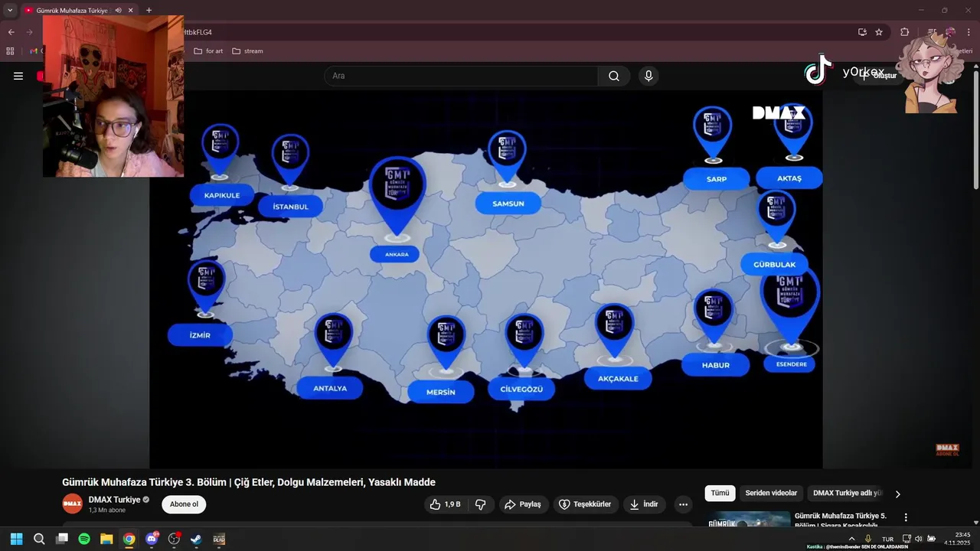The width and height of the screenshot is (980, 551).
Task: Open menu for the 5. Bölüm video
Action: [906, 517]
